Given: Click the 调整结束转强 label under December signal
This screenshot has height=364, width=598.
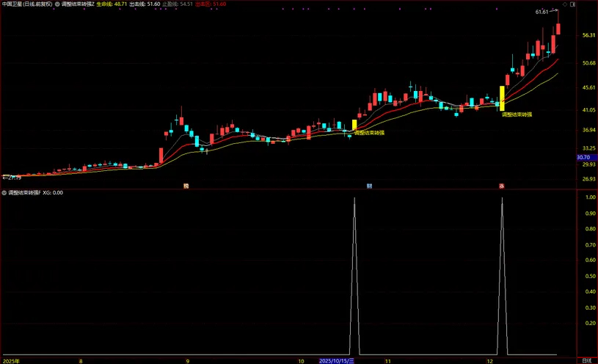Looking at the screenshot, I should 517,114.
